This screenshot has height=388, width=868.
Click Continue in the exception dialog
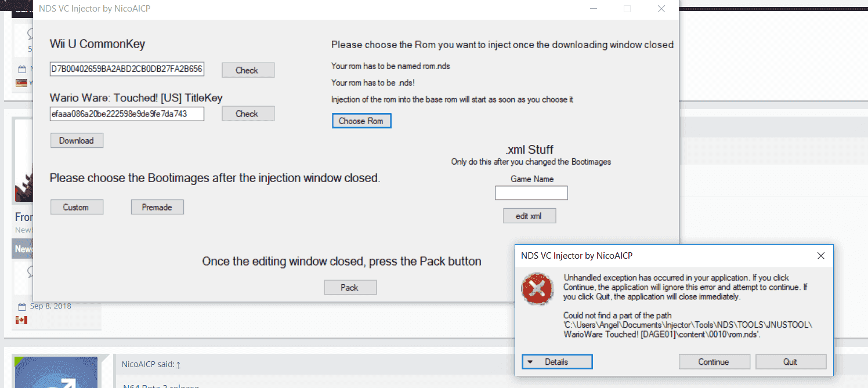[714, 362]
